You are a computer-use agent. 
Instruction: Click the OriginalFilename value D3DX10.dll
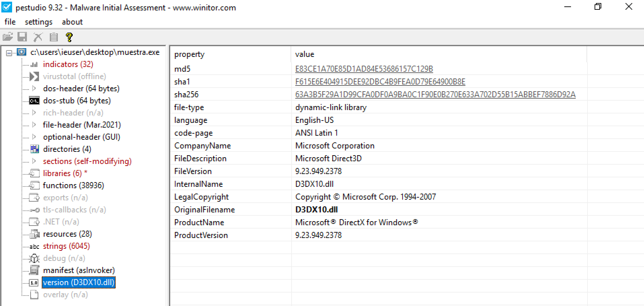(x=316, y=210)
